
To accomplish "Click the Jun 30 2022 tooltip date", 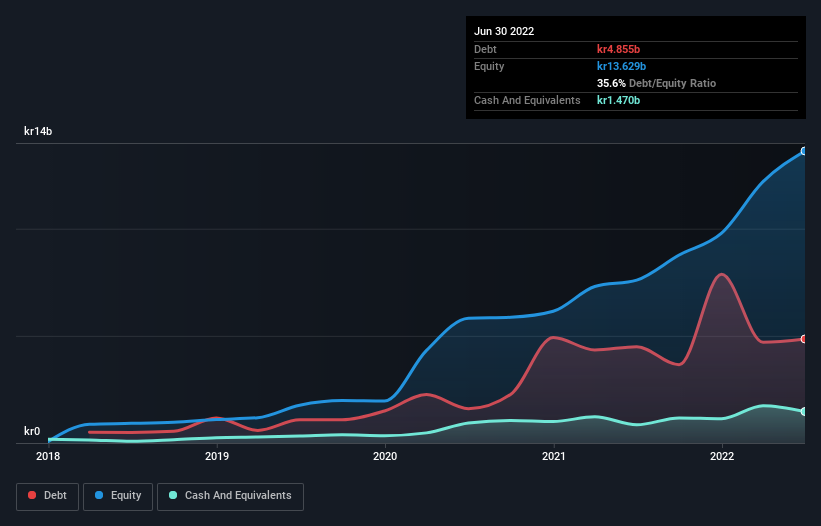I will tap(504, 31).
